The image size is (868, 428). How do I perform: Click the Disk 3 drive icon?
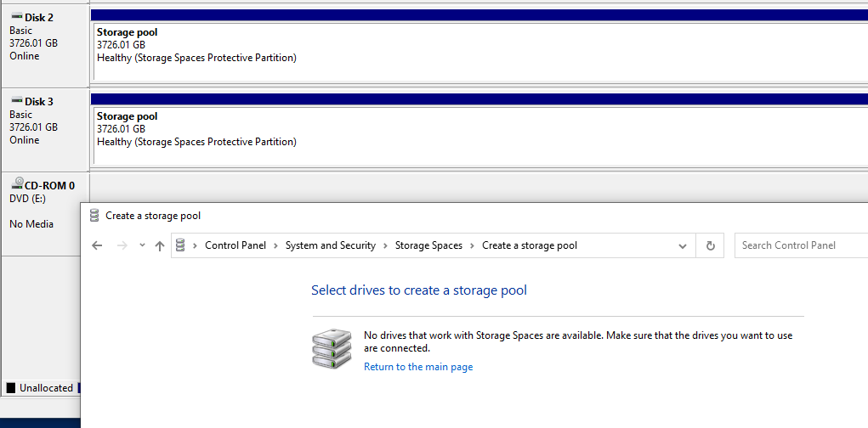[17, 101]
